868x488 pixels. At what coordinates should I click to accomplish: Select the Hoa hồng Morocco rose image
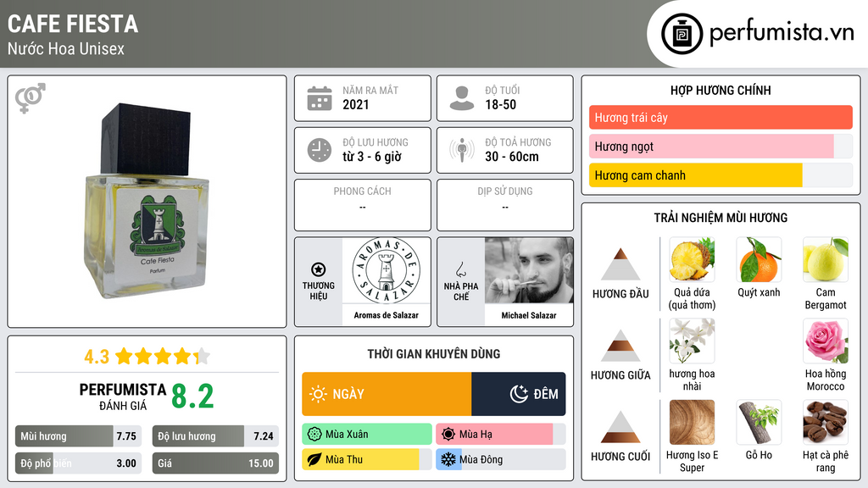[x=826, y=341]
